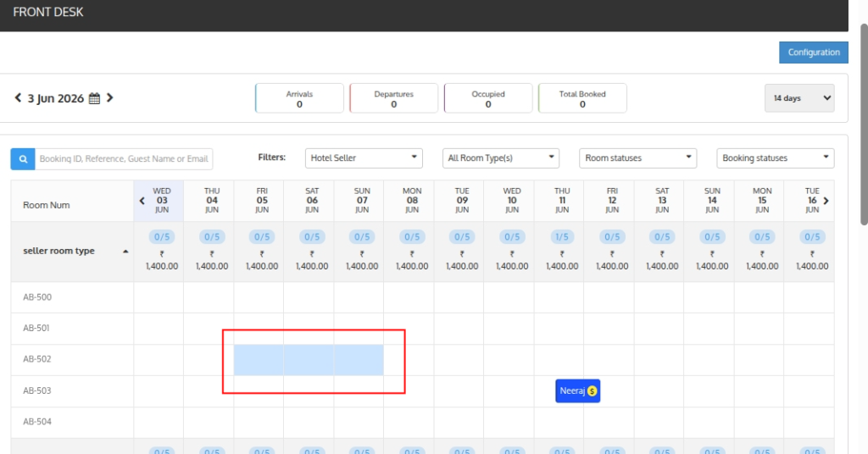Viewport: 868px width, 454px height.
Task: Click the highlighted AB-502 selection block
Action: pos(309,360)
